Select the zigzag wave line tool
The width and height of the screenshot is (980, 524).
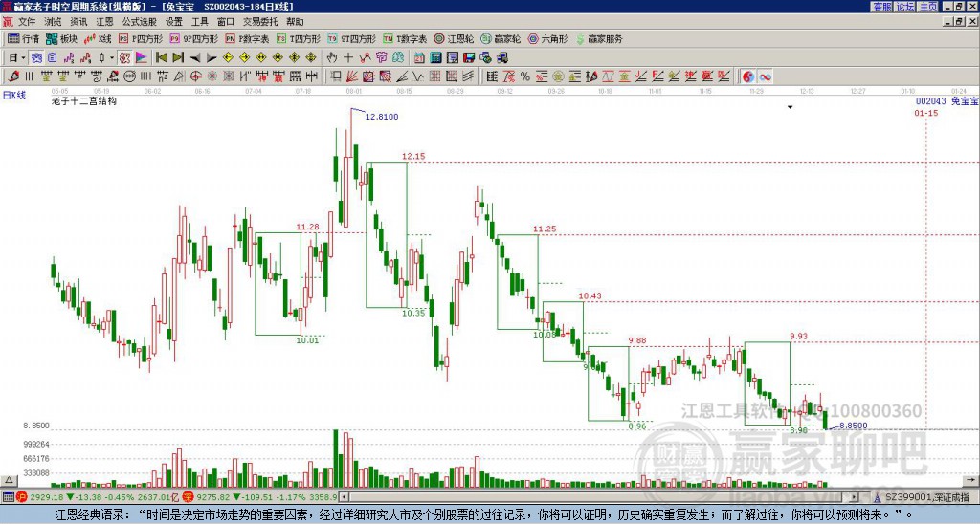pos(417,76)
